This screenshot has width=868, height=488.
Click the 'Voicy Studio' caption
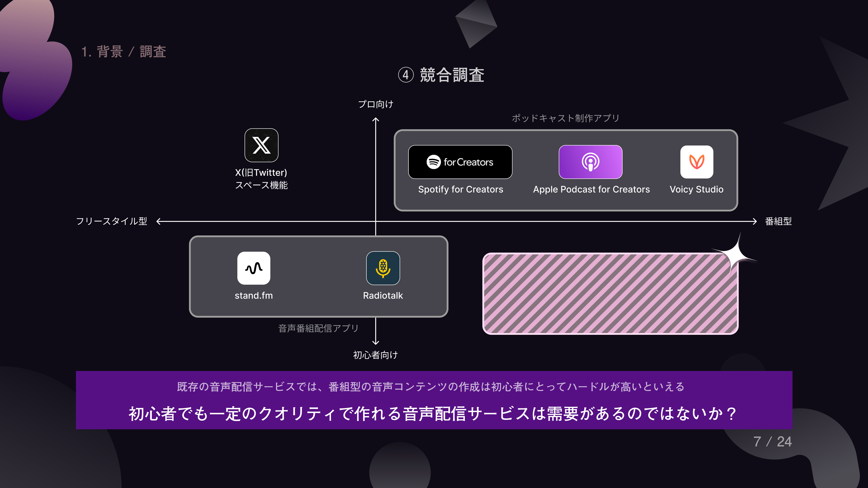coord(696,190)
